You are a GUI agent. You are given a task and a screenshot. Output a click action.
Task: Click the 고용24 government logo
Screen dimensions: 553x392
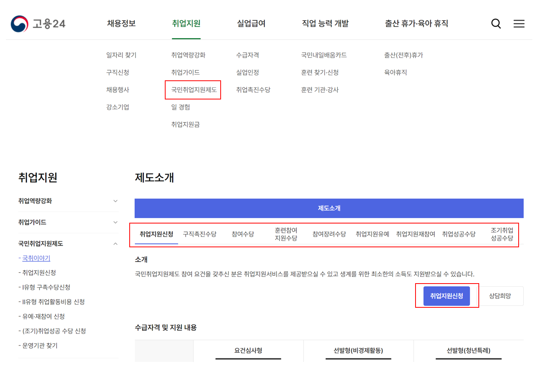tap(38, 23)
